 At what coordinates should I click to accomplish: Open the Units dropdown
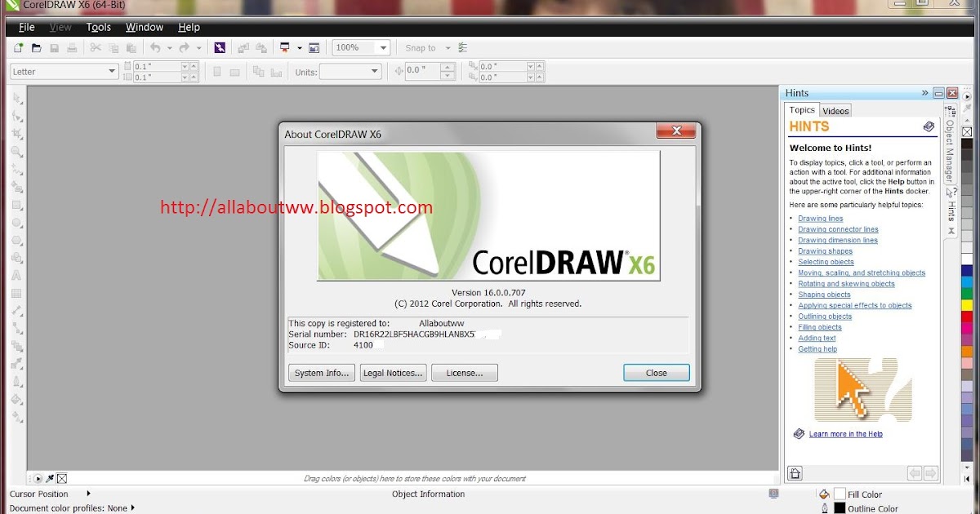click(375, 72)
